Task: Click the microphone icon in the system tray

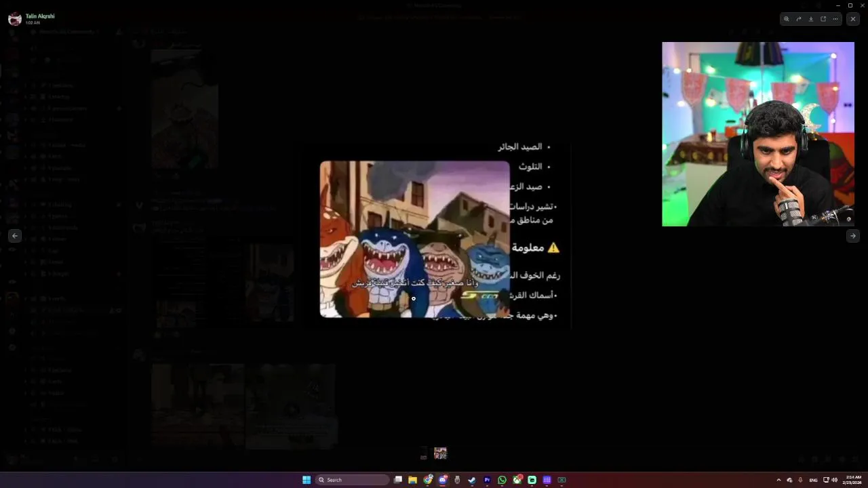Action: point(800,480)
